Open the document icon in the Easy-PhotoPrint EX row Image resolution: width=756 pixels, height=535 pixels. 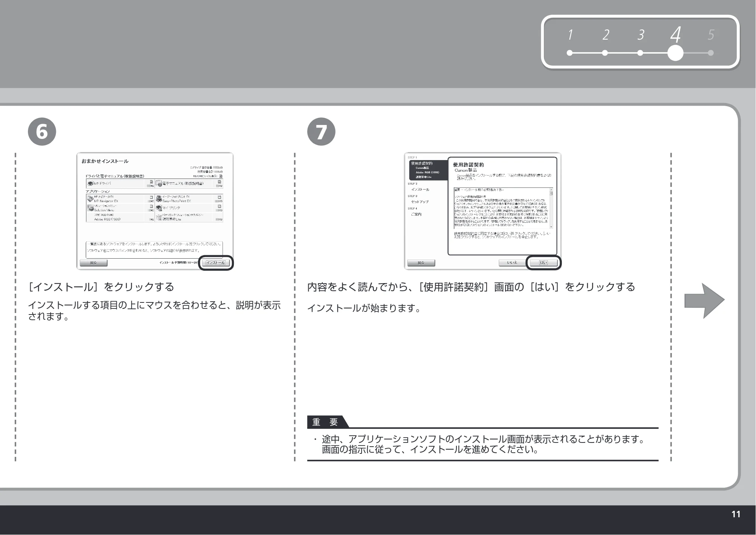[220, 197]
